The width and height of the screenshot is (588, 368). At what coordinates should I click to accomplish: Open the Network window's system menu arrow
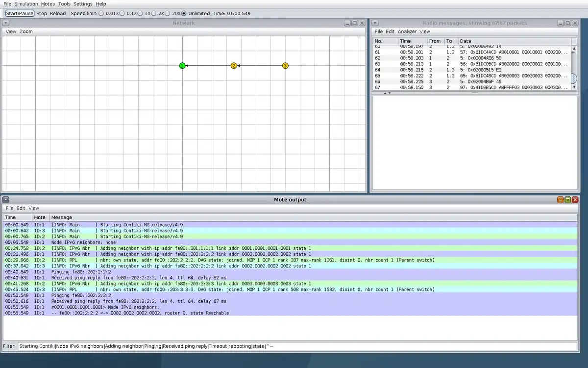(5, 23)
